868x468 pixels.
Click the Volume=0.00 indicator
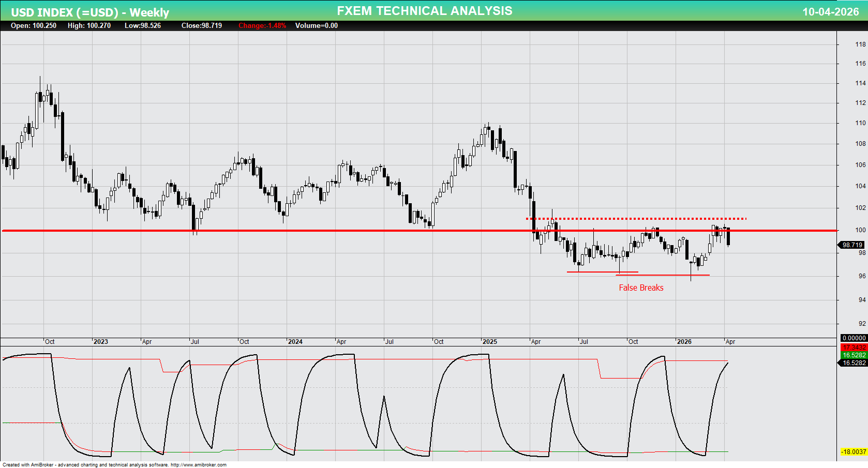point(316,25)
